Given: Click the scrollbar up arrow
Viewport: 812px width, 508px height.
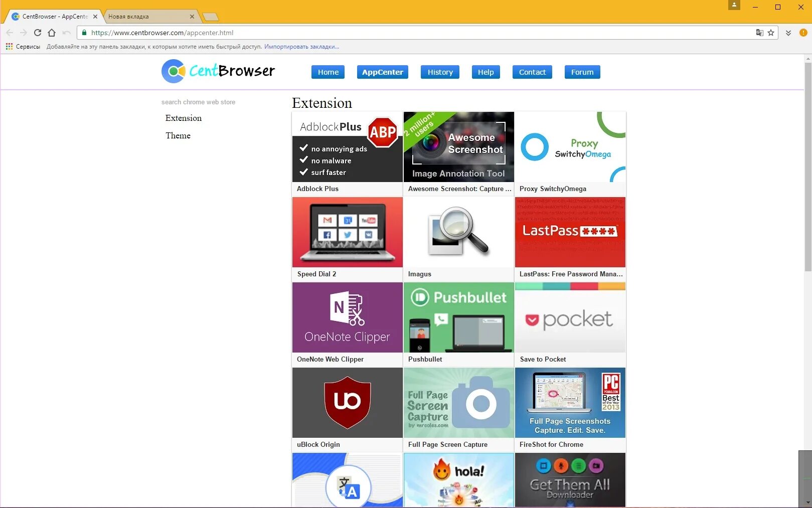Looking at the screenshot, I should point(807,58).
